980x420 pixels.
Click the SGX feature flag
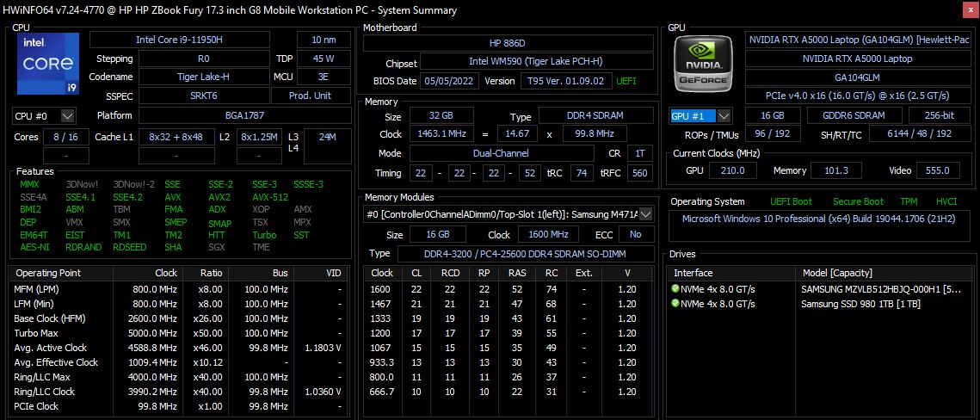tap(217, 247)
